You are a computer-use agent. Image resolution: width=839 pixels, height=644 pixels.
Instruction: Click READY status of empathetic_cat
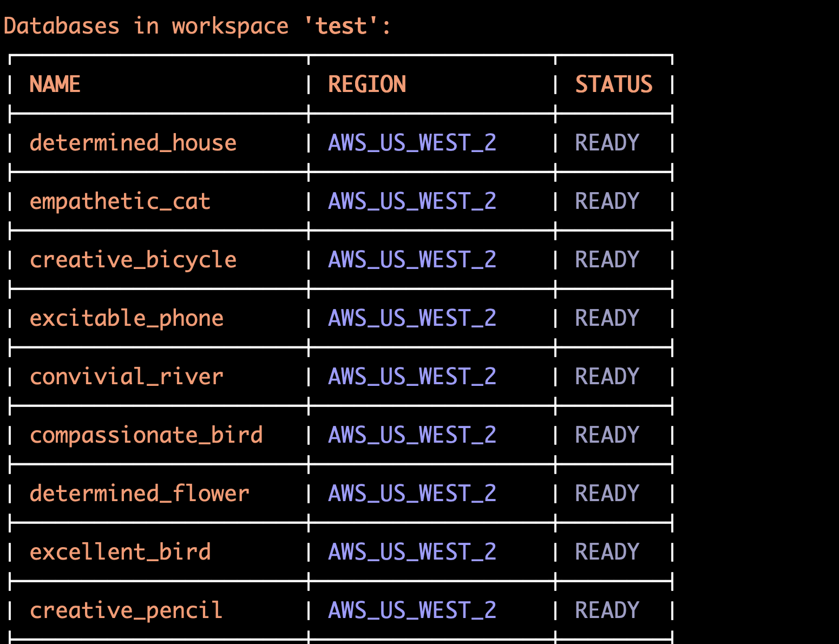[607, 201]
